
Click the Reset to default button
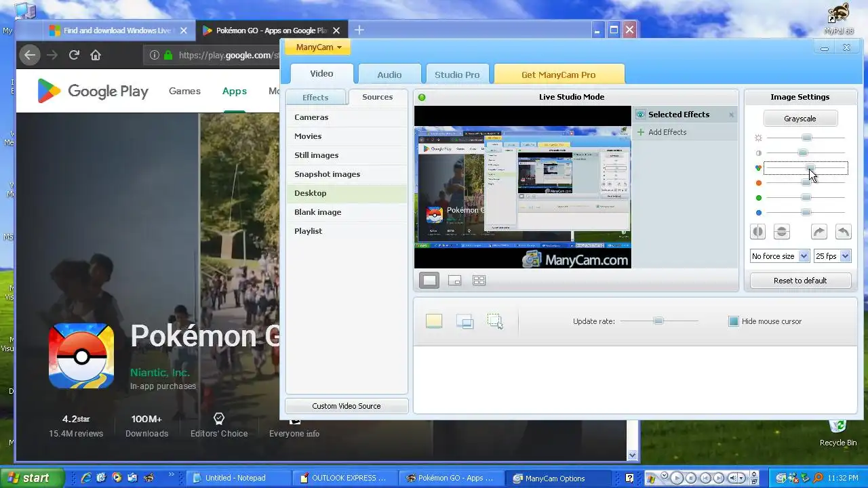(x=800, y=281)
